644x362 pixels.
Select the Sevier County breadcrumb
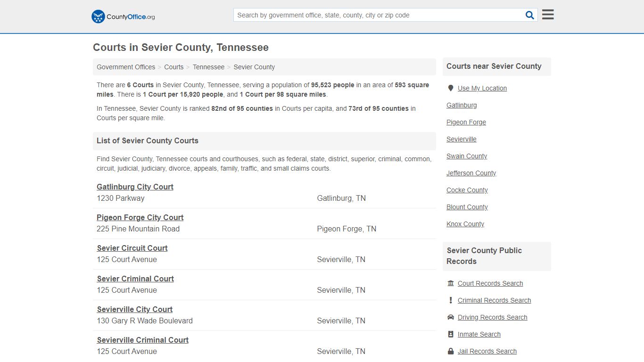click(x=254, y=67)
